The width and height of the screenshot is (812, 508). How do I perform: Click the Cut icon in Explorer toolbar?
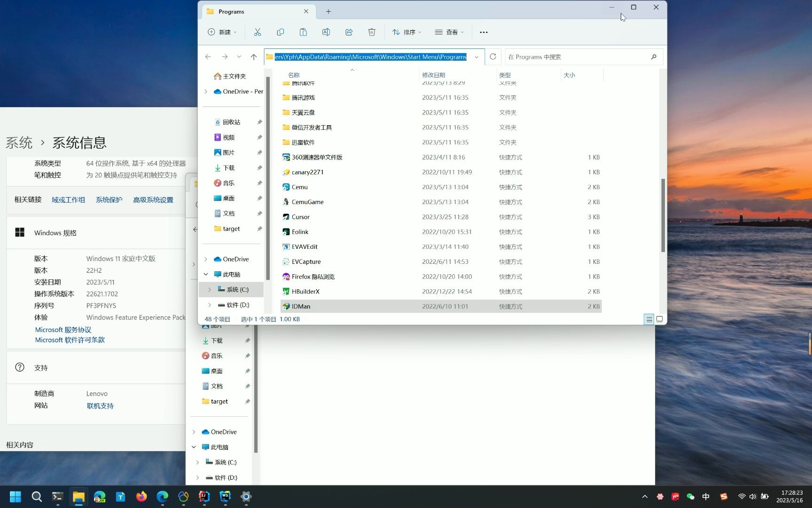click(x=258, y=32)
